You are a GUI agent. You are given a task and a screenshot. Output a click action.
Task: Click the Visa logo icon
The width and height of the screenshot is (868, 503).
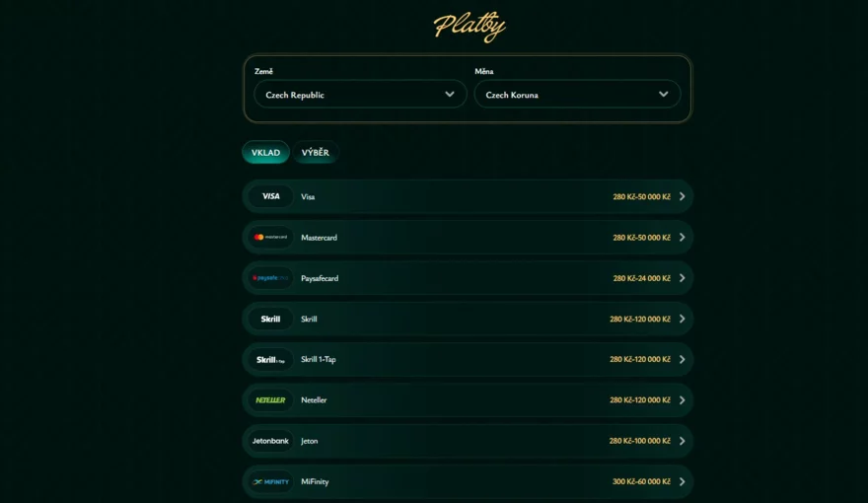pos(270,196)
